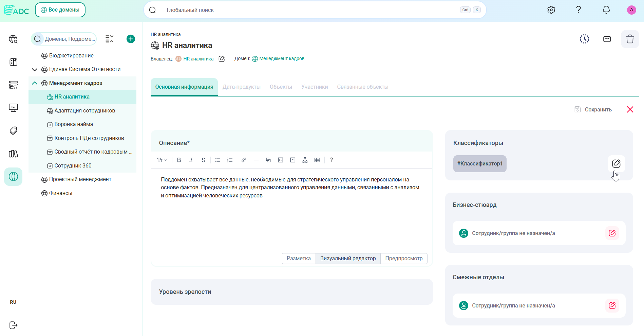Switch to Визуальный редактор mode
The height and width of the screenshot is (336, 644).
[x=348, y=259]
